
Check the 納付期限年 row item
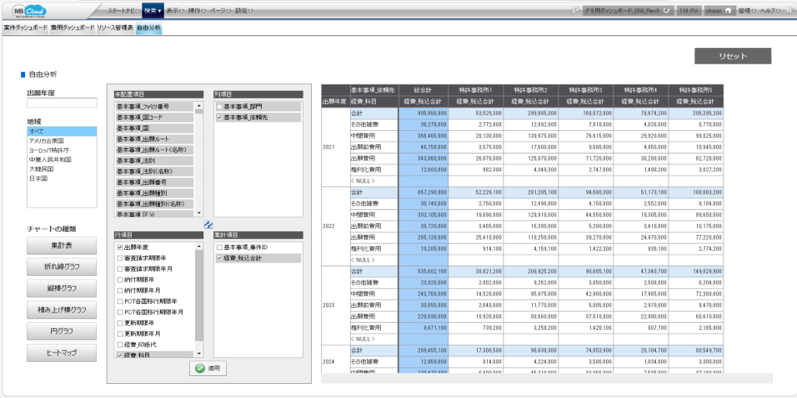(x=120, y=280)
